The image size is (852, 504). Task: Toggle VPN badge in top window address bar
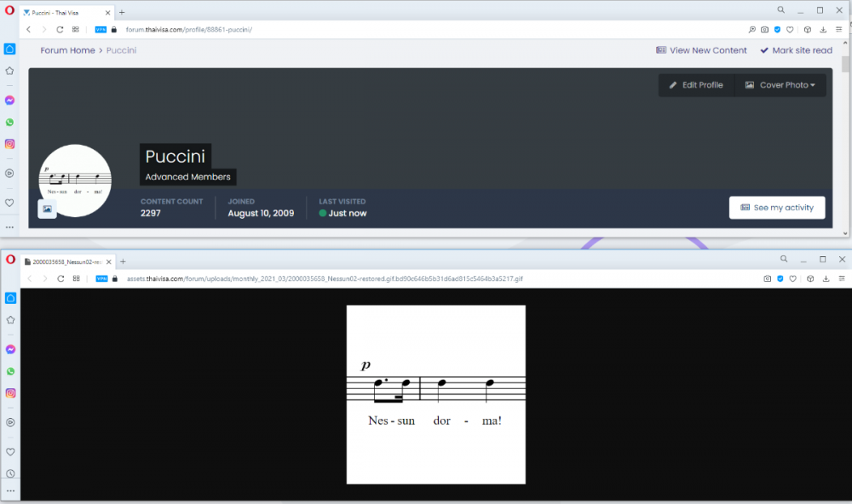pos(101,29)
